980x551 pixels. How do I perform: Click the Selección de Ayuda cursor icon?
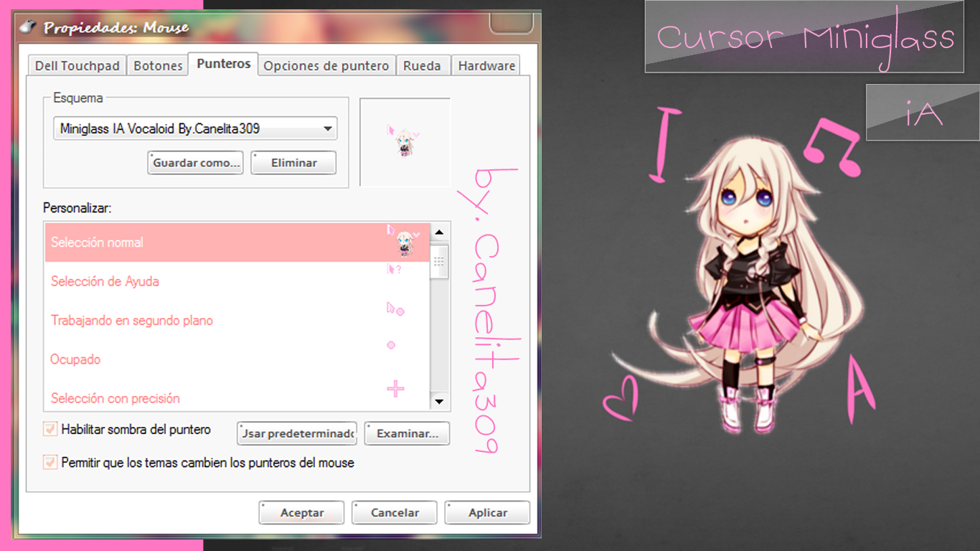[x=394, y=270]
